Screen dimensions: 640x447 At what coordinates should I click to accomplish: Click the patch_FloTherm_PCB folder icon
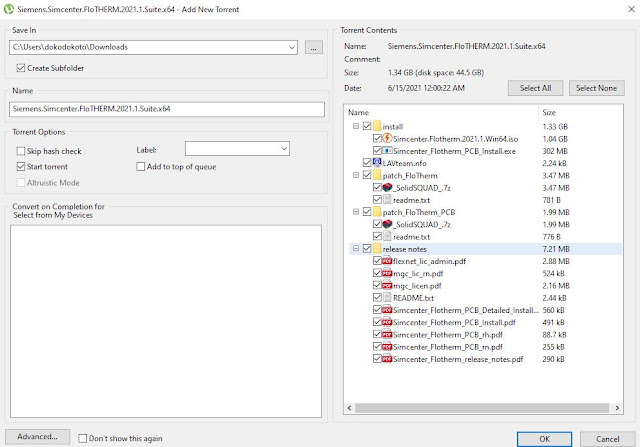pyautogui.click(x=377, y=212)
